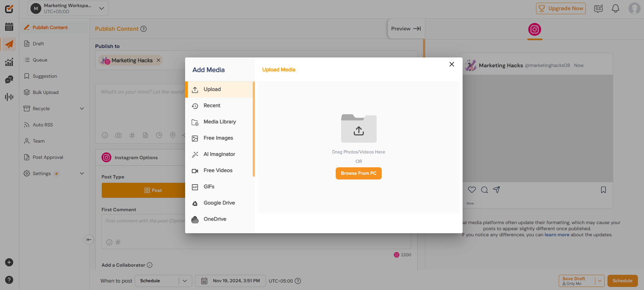Click the Save Draft button

click(577, 281)
